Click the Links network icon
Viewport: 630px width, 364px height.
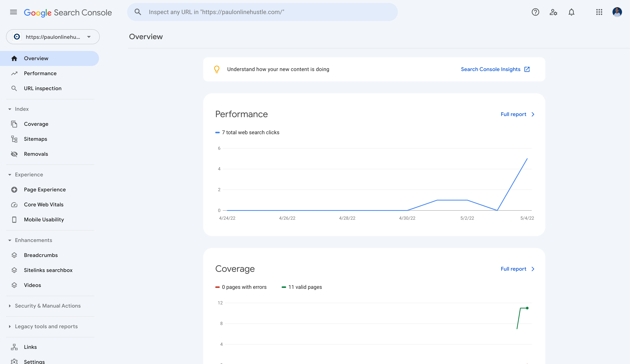coord(14,347)
